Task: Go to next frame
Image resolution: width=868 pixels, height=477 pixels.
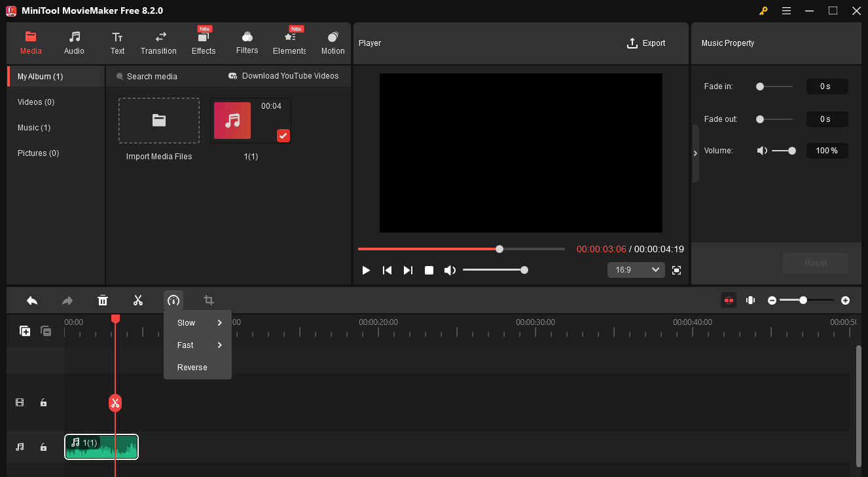Action: point(408,270)
